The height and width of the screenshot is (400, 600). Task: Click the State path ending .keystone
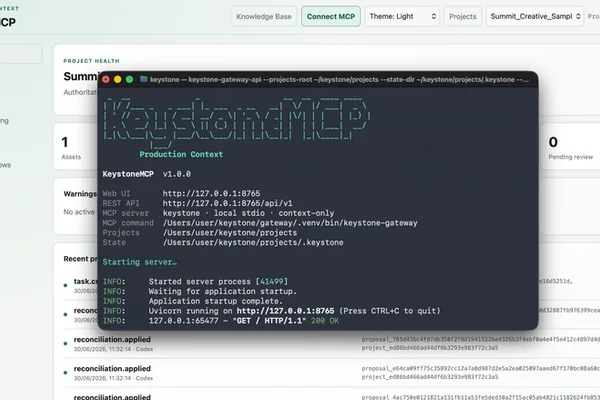click(x=253, y=242)
